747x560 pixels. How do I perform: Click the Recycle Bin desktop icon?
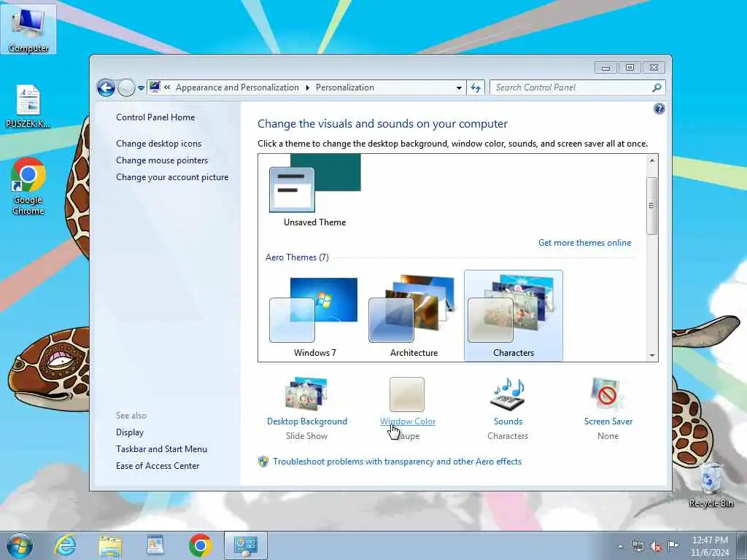(711, 484)
